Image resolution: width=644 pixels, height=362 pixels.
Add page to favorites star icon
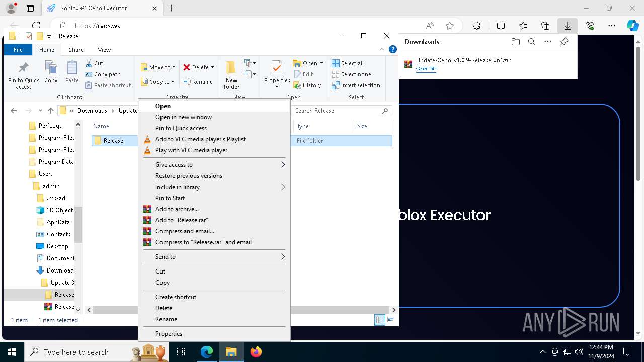(450, 26)
